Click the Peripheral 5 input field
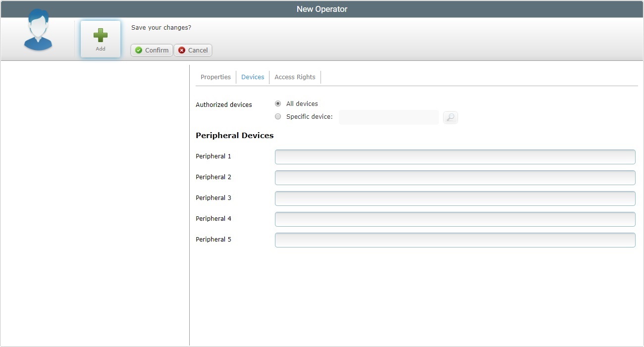Viewport: 644px width, 347px height. (x=455, y=240)
